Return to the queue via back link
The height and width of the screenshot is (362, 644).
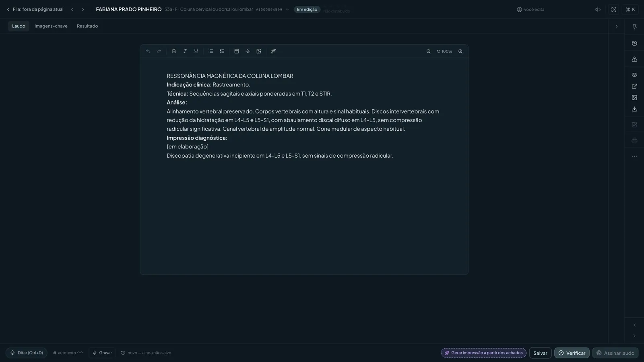tap(35, 10)
